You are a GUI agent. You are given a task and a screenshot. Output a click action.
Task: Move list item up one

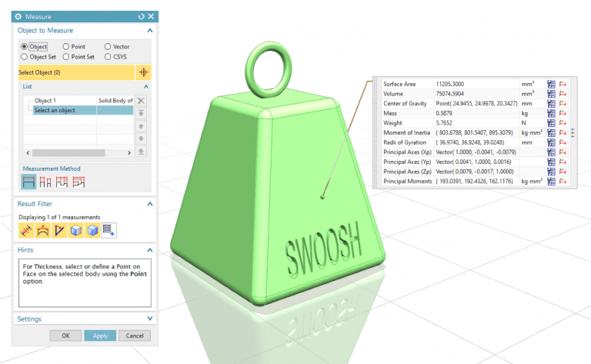[141, 126]
